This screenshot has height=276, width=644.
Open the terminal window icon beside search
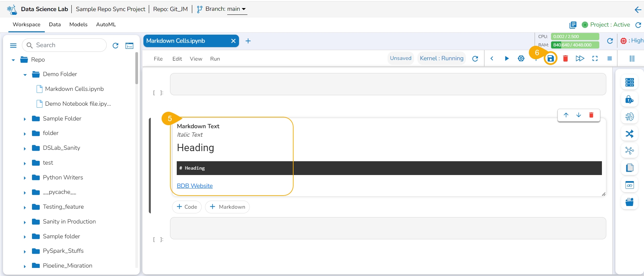pyautogui.click(x=130, y=45)
